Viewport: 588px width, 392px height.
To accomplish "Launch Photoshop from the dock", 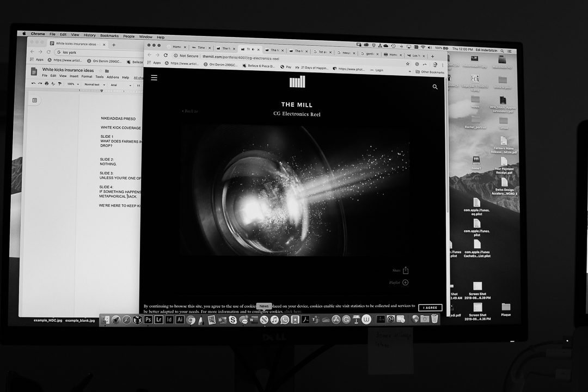I will point(148,320).
